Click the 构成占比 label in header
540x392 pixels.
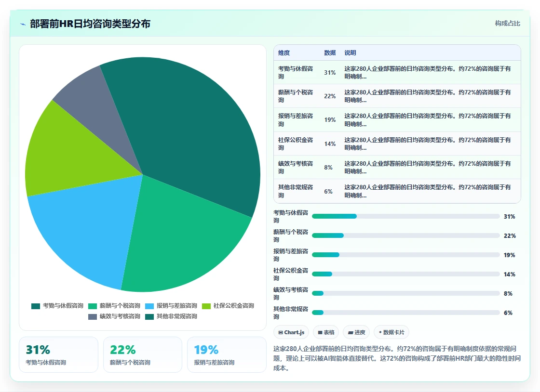pos(507,24)
